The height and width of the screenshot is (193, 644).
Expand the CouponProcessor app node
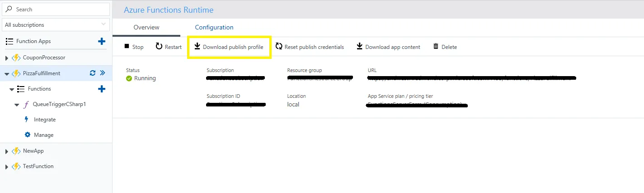point(6,58)
